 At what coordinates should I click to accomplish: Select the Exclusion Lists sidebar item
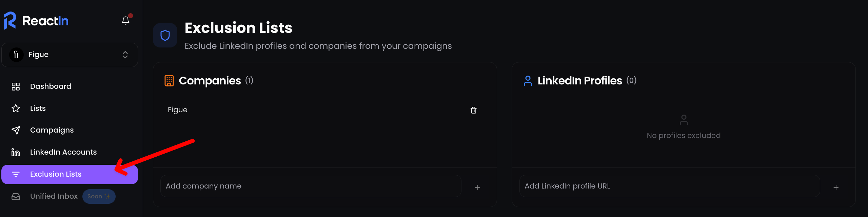tap(56, 174)
